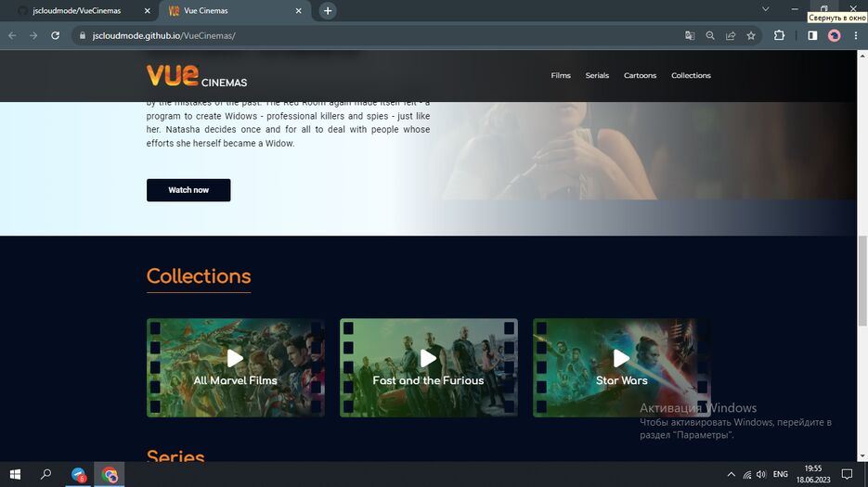Click the Watch now button
The width and height of the screenshot is (868, 487).
pos(188,190)
